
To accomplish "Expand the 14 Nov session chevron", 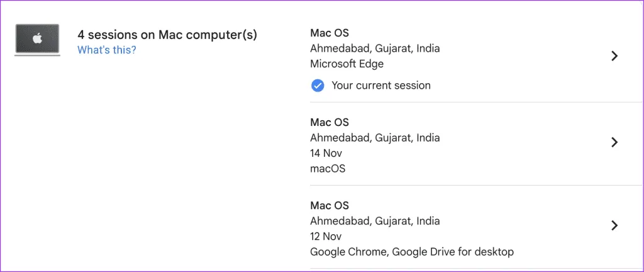I will tap(615, 142).
